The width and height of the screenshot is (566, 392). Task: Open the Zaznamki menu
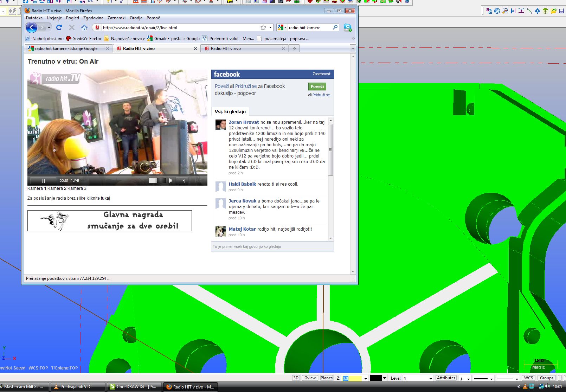pos(116,18)
